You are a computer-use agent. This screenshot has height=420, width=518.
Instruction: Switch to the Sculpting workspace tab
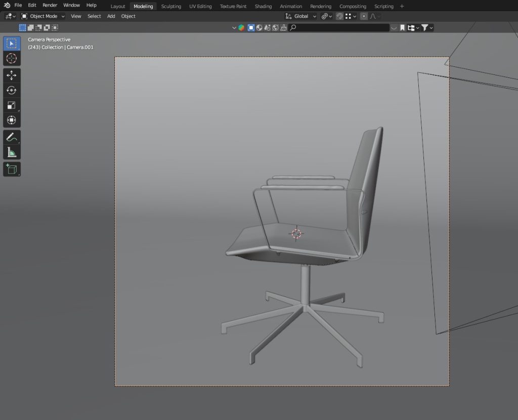click(171, 7)
